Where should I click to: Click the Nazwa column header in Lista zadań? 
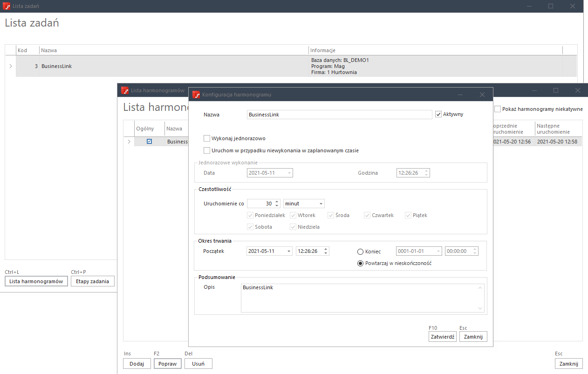pos(174,50)
